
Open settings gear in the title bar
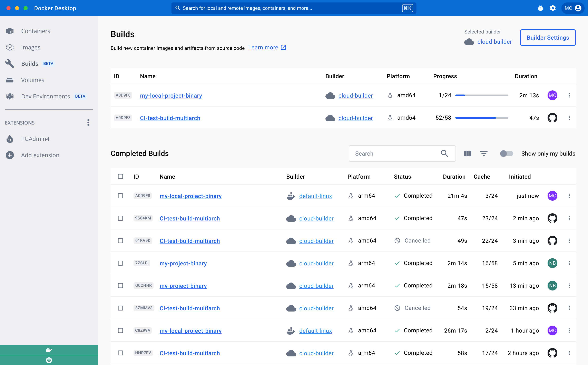[553, 8]
